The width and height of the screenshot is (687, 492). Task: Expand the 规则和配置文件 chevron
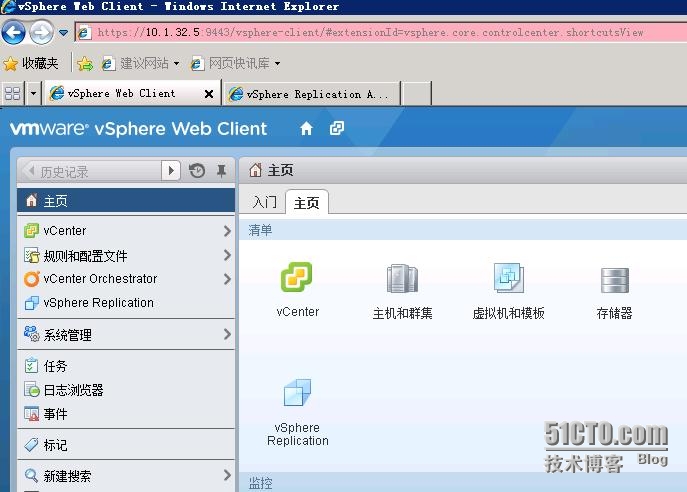point(227,255)
